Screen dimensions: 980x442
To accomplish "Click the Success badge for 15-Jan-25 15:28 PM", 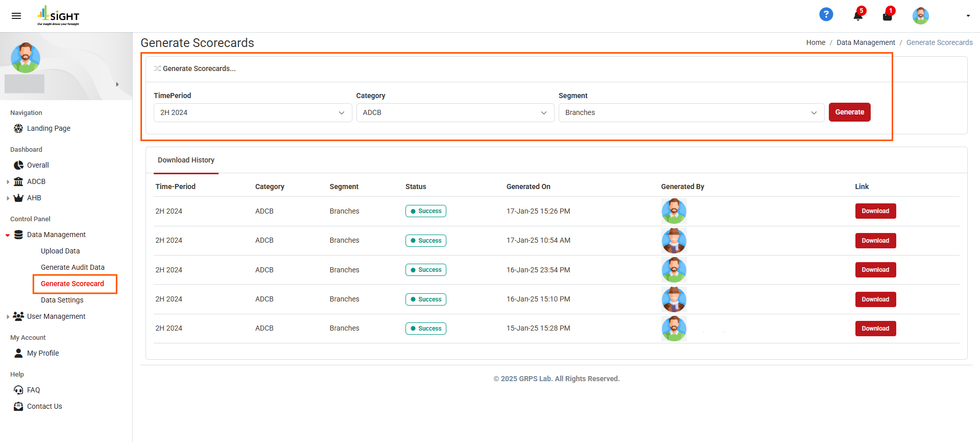I will (426, 329).
